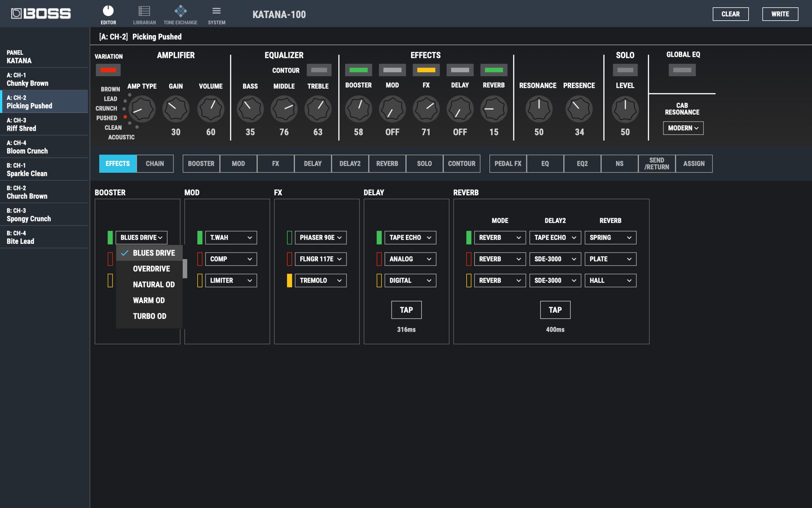
Task: Switch to the ASSIGN tab
Action: pos(694,164)
